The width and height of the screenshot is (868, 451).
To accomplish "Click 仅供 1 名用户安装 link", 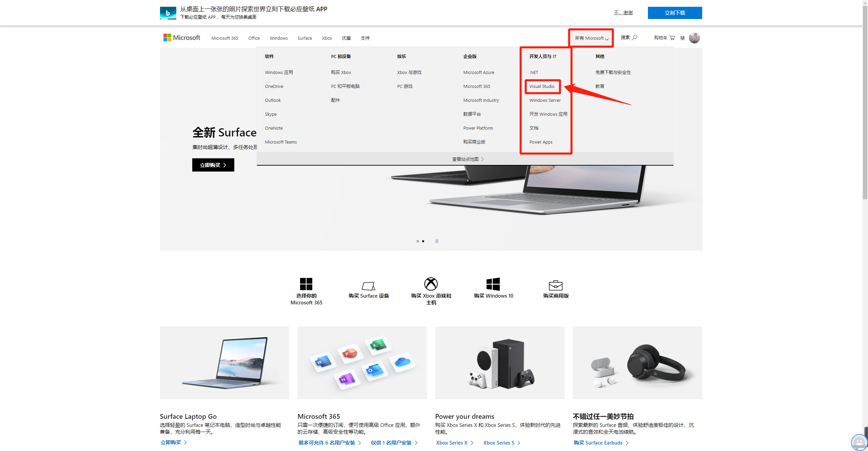I will tap(394, 443).
